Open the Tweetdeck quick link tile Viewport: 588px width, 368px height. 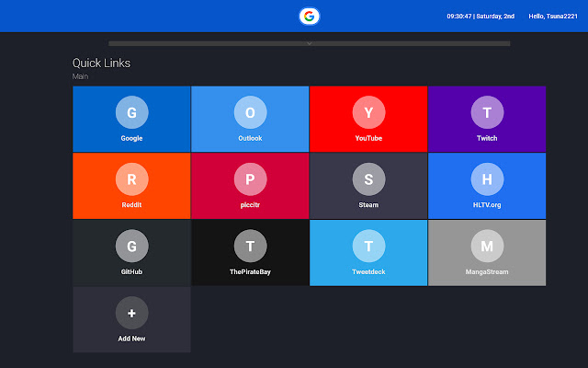(368, 253)
